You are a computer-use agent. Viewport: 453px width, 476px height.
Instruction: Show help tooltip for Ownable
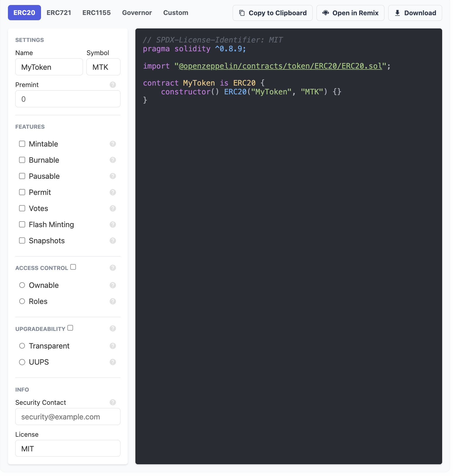pyautogui.click(x=113, y=285)
